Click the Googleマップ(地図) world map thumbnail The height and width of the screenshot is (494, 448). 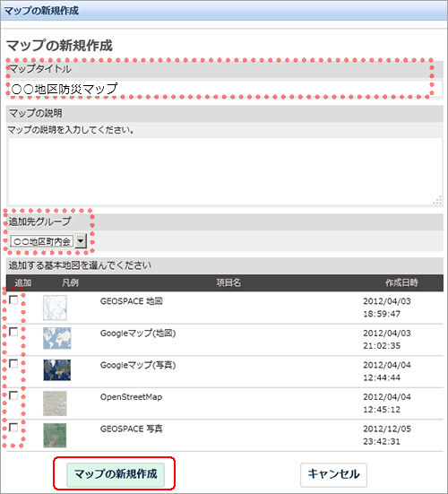point(57,338)
